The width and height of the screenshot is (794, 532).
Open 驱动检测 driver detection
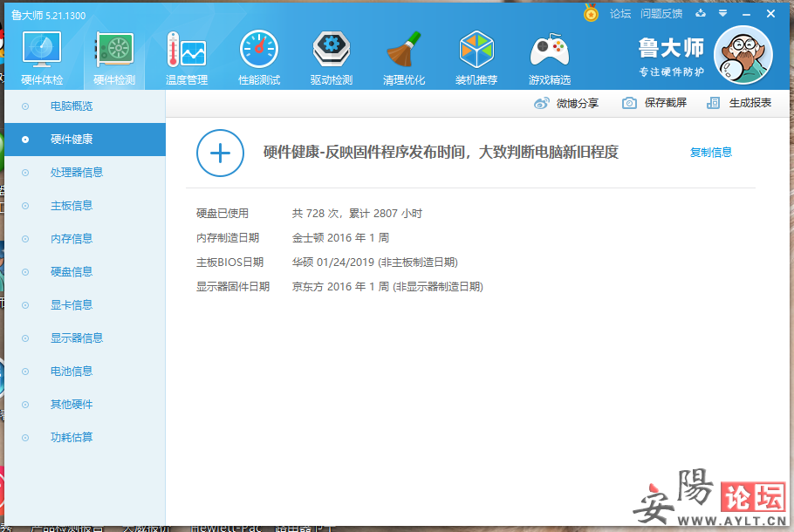pos(332,58)
